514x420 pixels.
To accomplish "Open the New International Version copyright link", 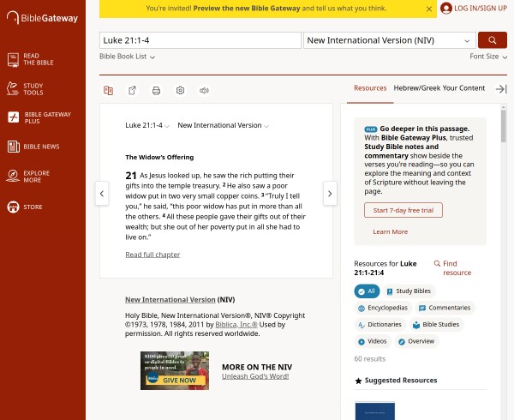I will [x=170, y=300].
